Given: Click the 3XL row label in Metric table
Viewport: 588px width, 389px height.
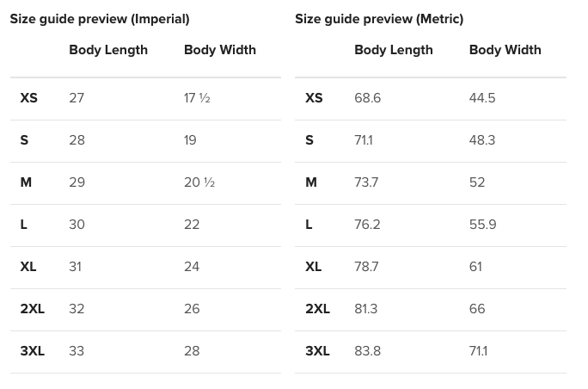Looking at the screenshot, I should pos(317,351).
